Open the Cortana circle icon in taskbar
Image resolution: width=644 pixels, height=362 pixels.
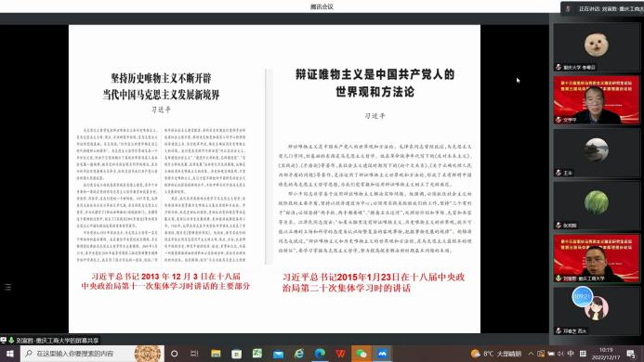point(174,354)
